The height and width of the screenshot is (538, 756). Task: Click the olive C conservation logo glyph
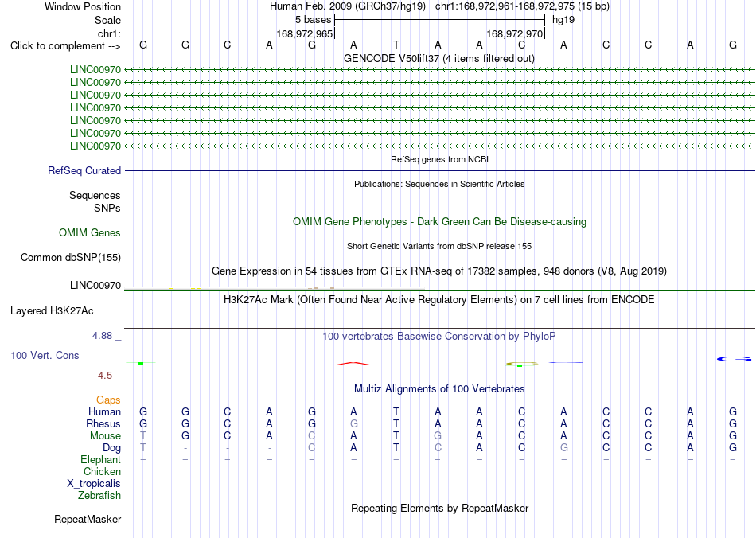click(522, 364)
